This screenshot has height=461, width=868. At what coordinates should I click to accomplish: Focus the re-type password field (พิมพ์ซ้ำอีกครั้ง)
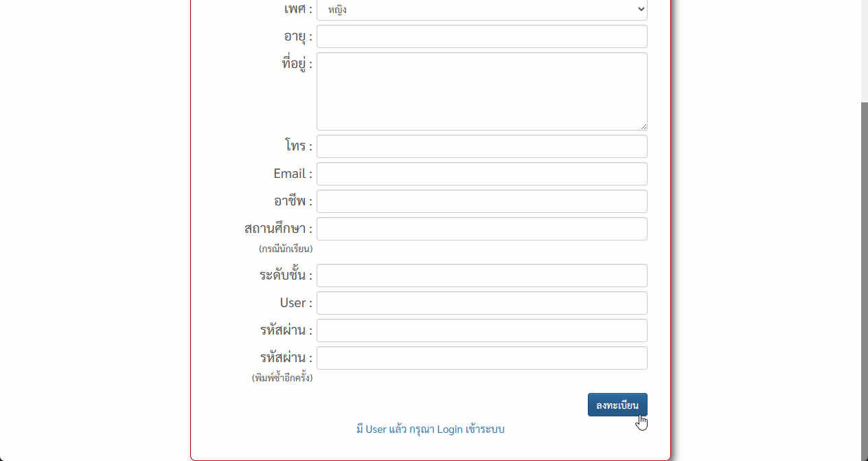click(481, 358)
